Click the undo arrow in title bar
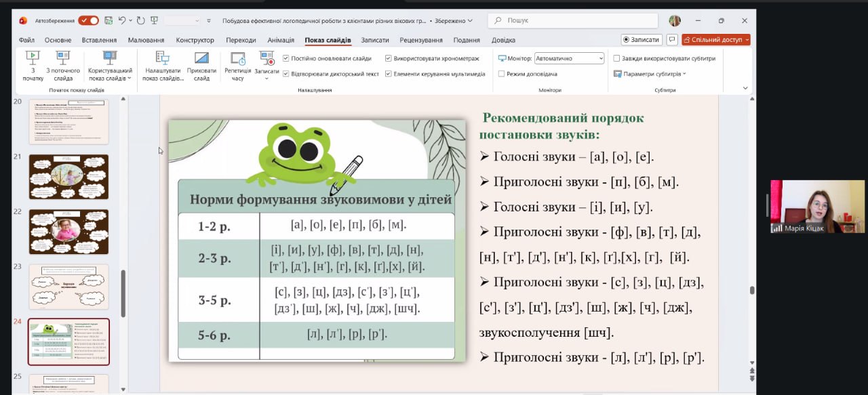The width and height of the screenshot is (868, 395). tap(122, 21)
